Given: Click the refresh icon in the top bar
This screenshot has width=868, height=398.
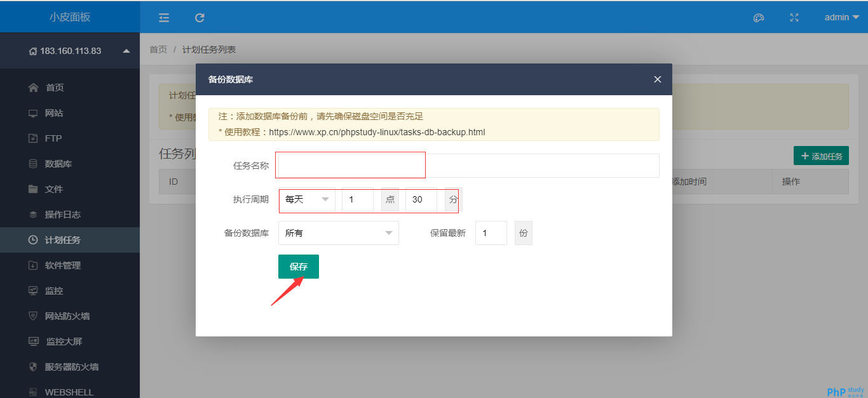Looking at the screenshot, I should [x=200, y=18].
